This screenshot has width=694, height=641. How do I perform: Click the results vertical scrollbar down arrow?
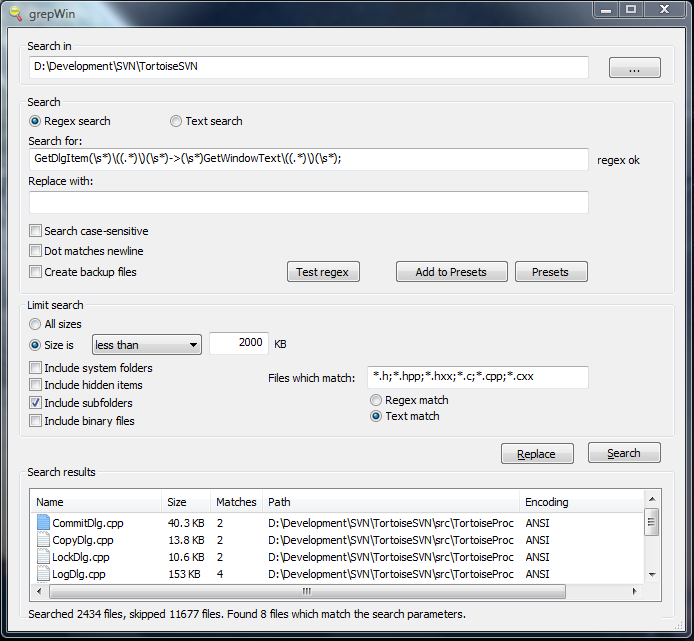(x=652, y=575)
